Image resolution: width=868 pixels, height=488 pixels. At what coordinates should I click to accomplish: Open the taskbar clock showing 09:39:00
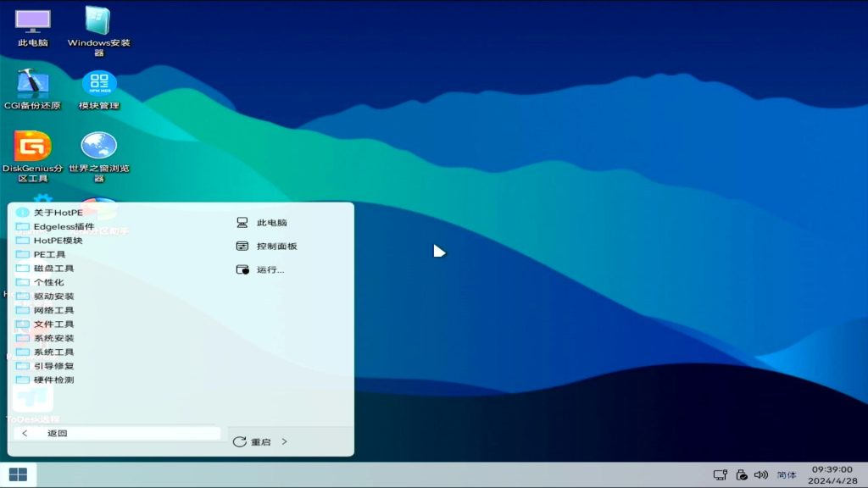(x=832, y=474)
